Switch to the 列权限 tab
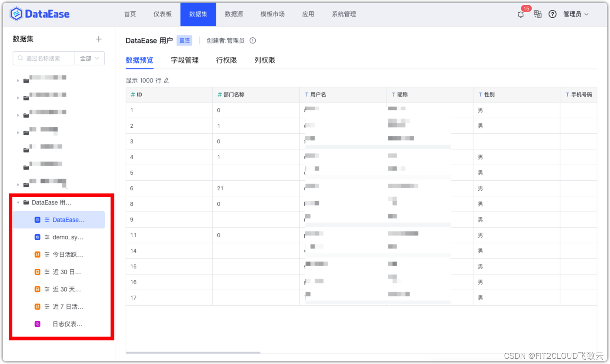 (265, 60)
